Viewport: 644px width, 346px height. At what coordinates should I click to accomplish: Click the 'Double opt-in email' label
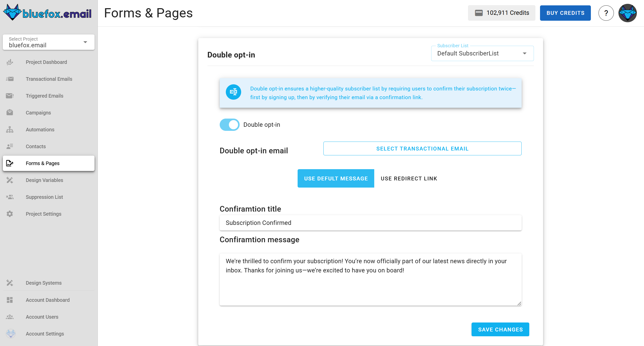pos(254,151)
